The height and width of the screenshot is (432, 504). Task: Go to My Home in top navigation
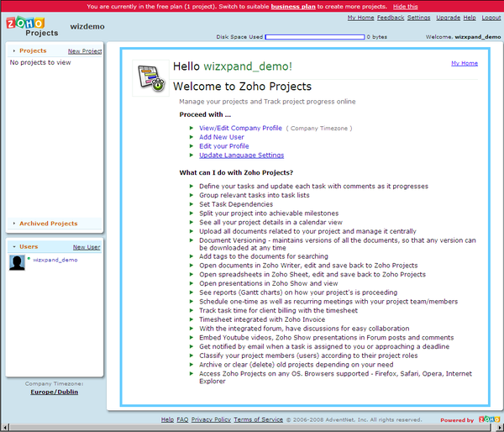(x=360, y=18)
